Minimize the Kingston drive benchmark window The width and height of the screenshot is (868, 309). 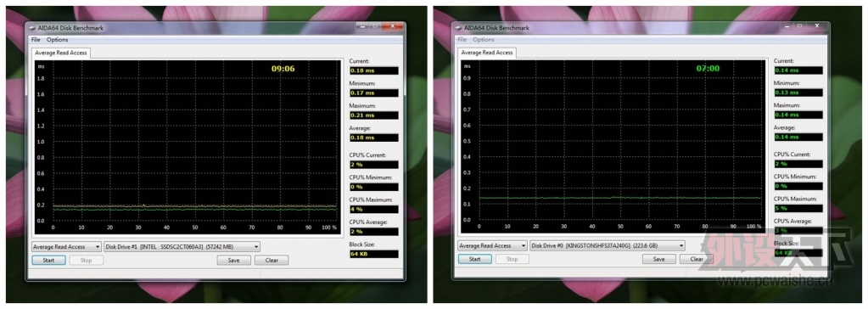(787, 26)
